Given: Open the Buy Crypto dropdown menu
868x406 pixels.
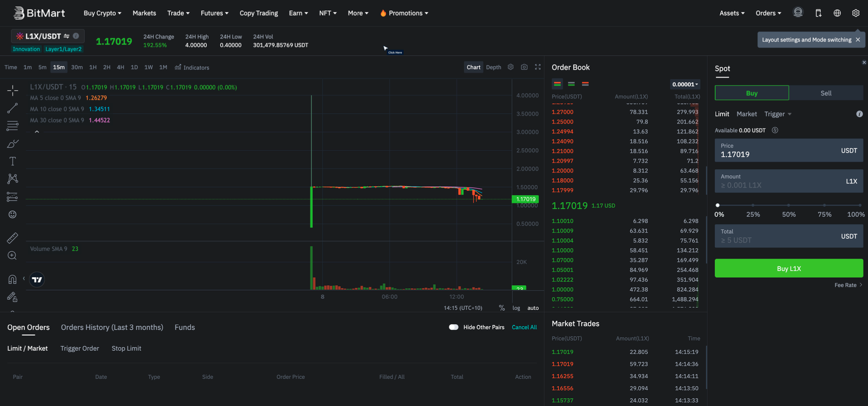Looking at the screenshot, I should pyautogui.click(x=102, y=13).
